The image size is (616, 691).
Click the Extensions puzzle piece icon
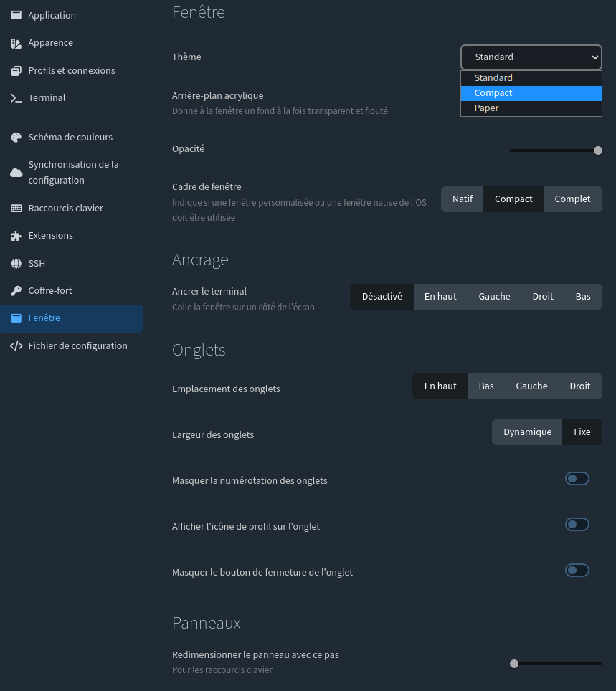coord(16,236)
